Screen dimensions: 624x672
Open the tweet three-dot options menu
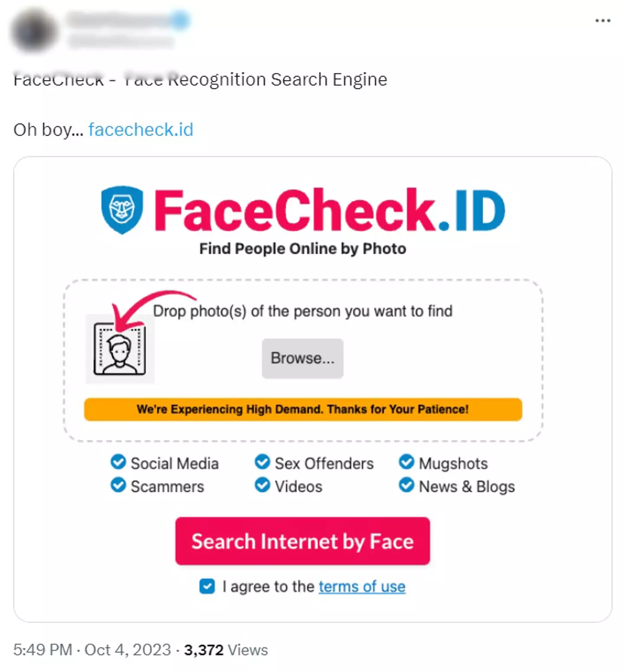[603, 20]
